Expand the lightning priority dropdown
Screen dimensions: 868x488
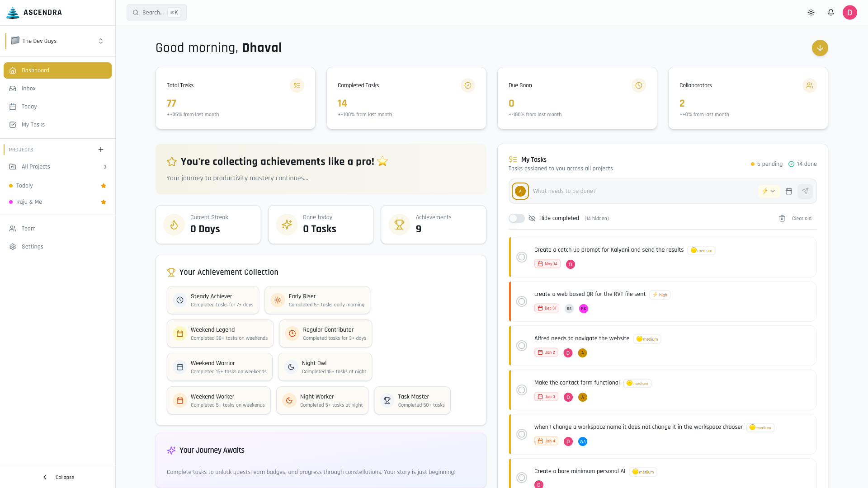(x=769, y=191)
